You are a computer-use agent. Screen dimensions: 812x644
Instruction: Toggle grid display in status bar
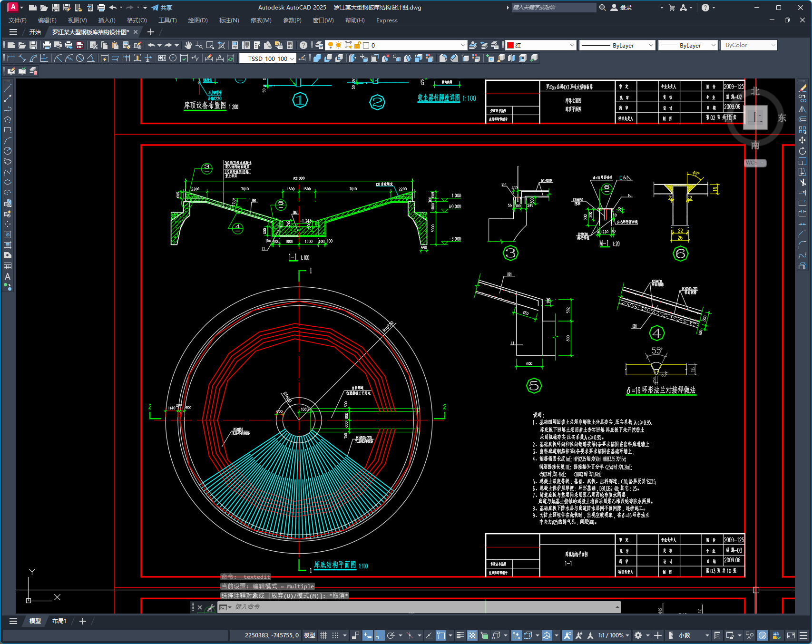point(324,635)
